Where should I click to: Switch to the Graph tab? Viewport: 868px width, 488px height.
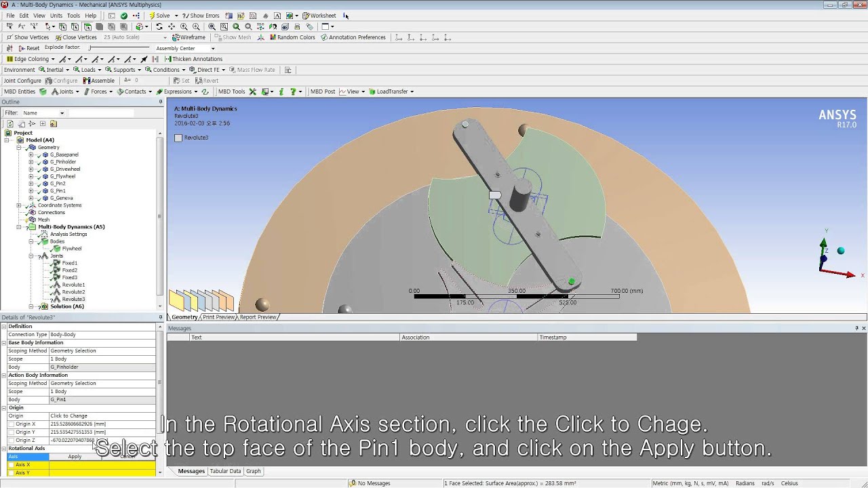(x=253, y=471)
